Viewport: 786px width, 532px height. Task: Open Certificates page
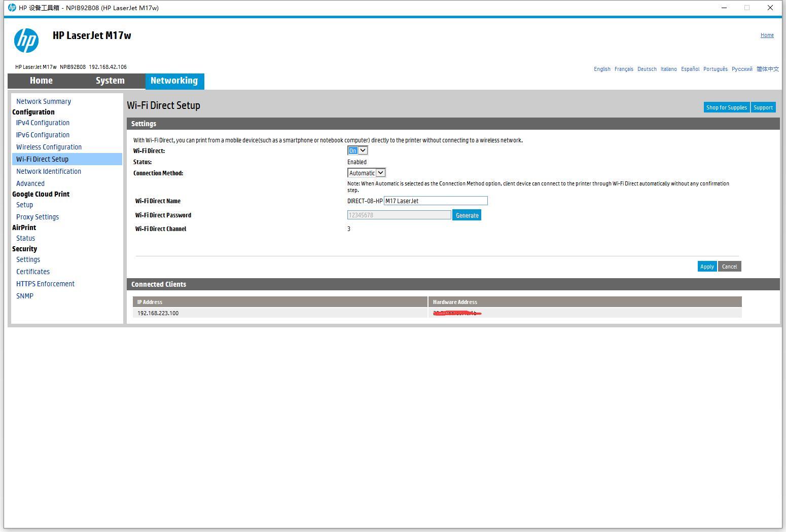(33, 272)
